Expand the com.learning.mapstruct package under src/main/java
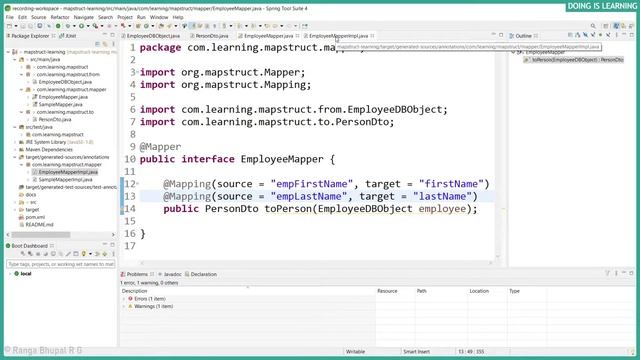640x360 pixels. coord(21,67)
